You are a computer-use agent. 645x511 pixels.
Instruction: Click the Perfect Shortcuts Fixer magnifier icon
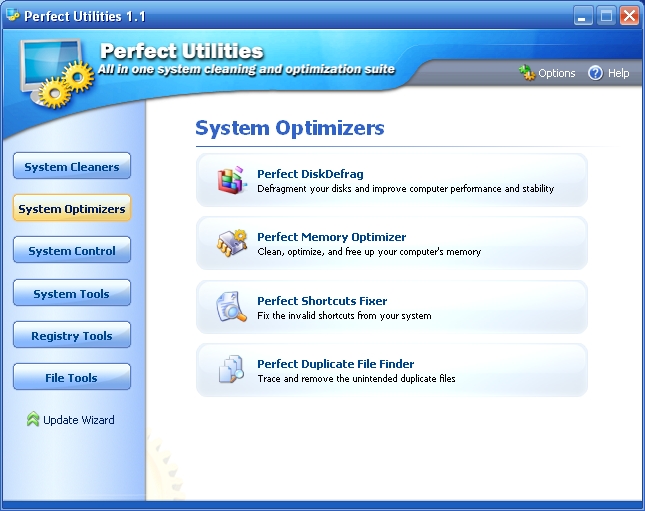point(231,307)
